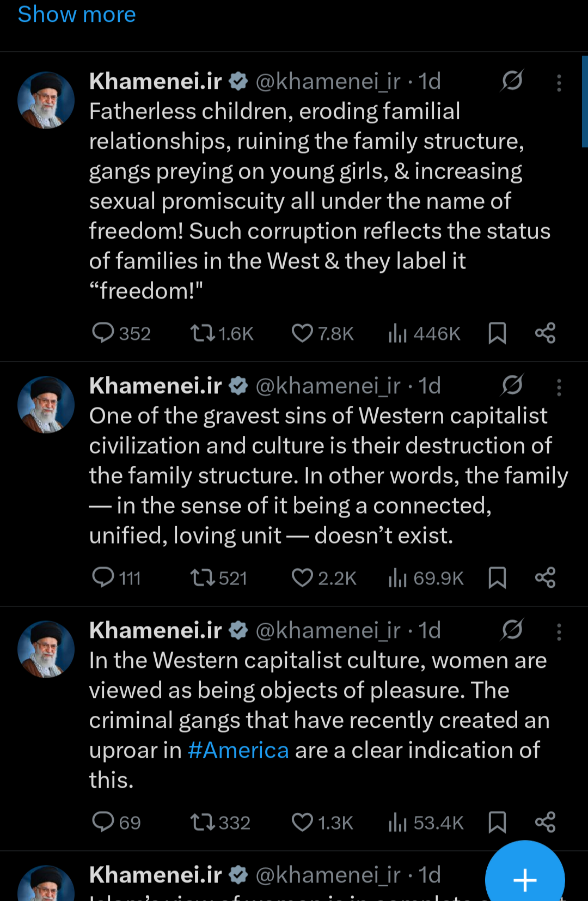Like the tweet with 2.2K likes

click(302, 577)
